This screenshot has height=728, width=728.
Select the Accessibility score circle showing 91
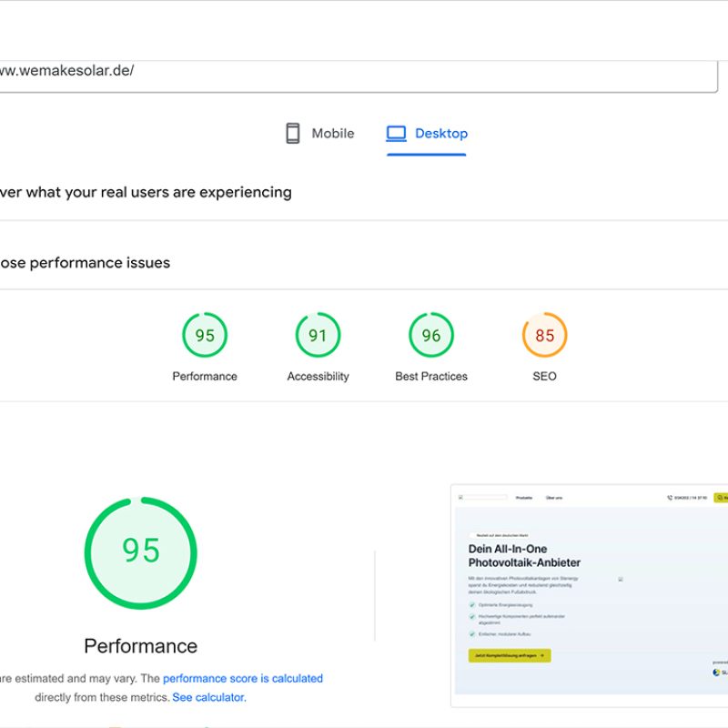pos(318,336)
